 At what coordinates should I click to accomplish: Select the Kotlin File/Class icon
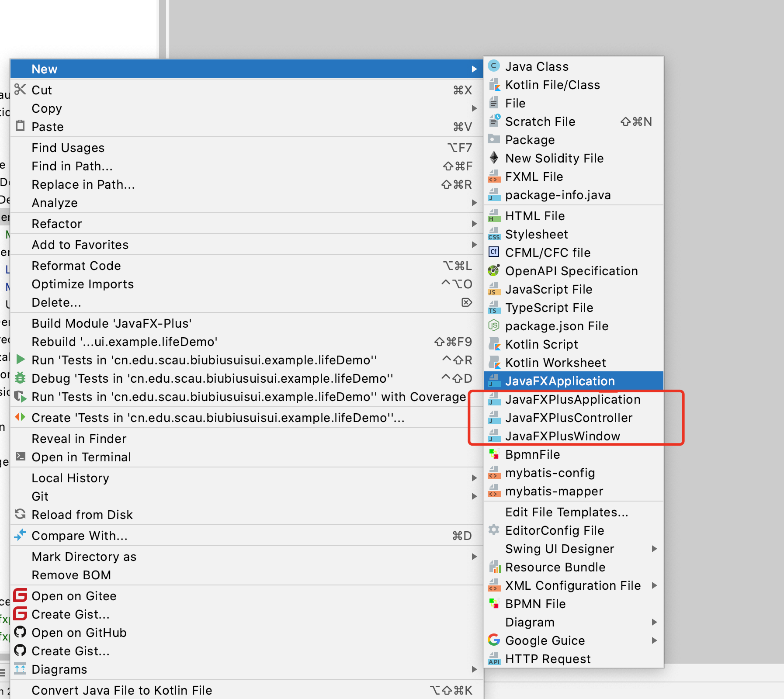pyautogui.click(x=494, y=85)
